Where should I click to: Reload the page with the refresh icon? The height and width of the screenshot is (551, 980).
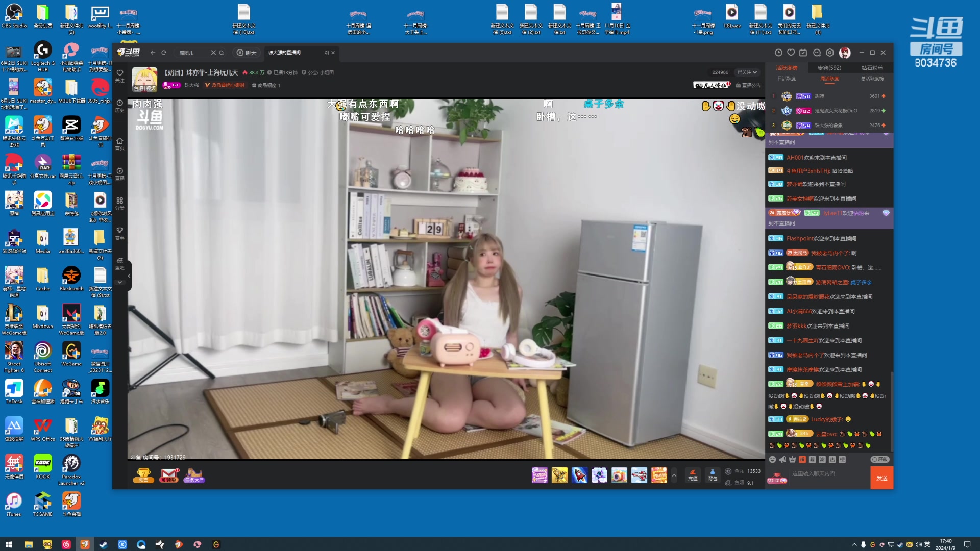click(164, 53)
